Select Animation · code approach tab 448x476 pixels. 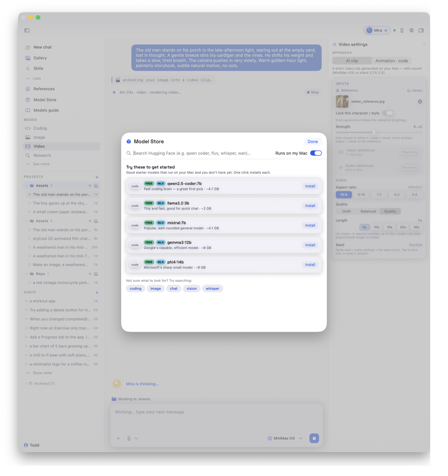click(391, 61)
